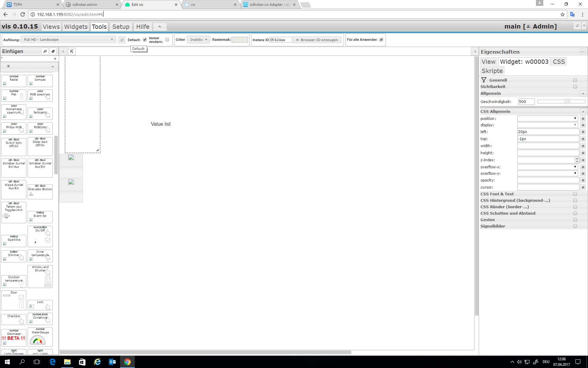Collapse the properties panel arrow
Viewport: 588px width, 368px height.
[475, 52]
